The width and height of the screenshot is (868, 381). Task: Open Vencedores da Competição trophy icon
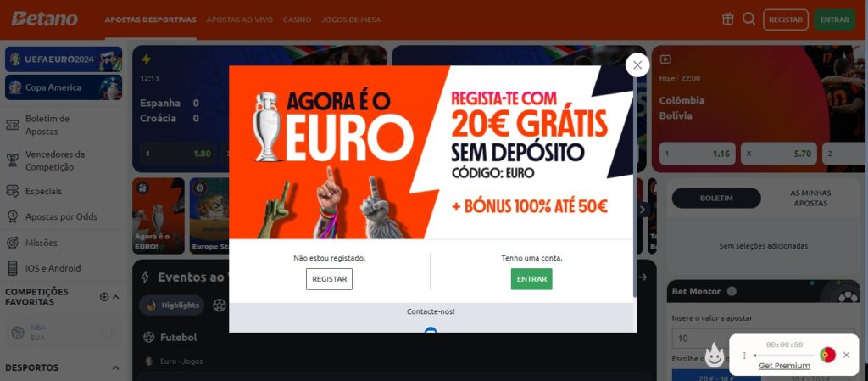tap(12, 160)
